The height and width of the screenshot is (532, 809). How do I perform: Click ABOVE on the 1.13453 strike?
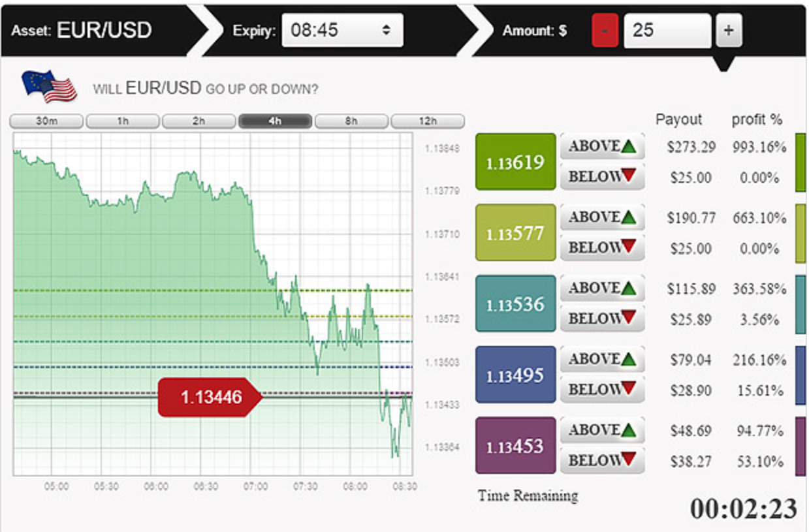pos(601,430)
